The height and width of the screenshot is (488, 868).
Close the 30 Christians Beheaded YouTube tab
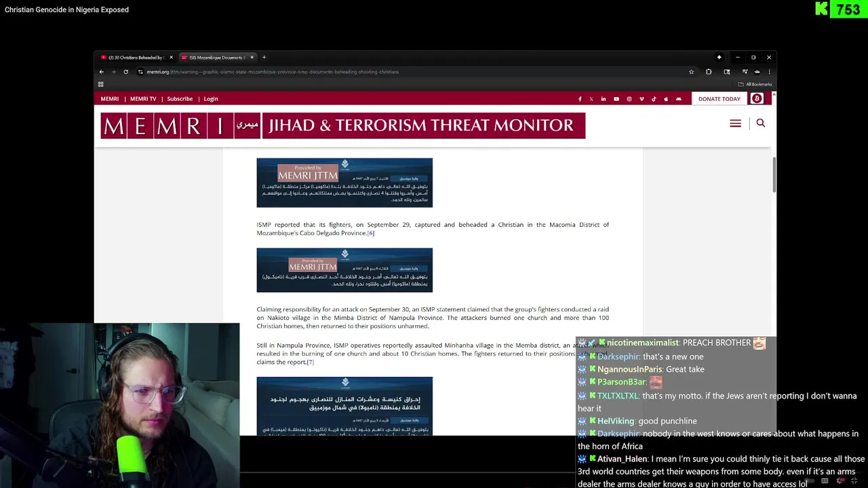(x=171, y=58)
